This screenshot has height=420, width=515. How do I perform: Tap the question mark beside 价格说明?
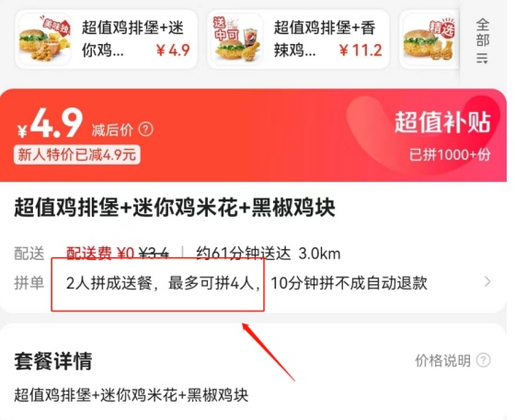click(x=484, y=360)
